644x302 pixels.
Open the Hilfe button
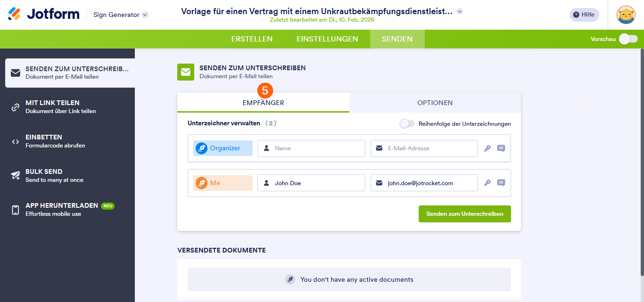584,15
